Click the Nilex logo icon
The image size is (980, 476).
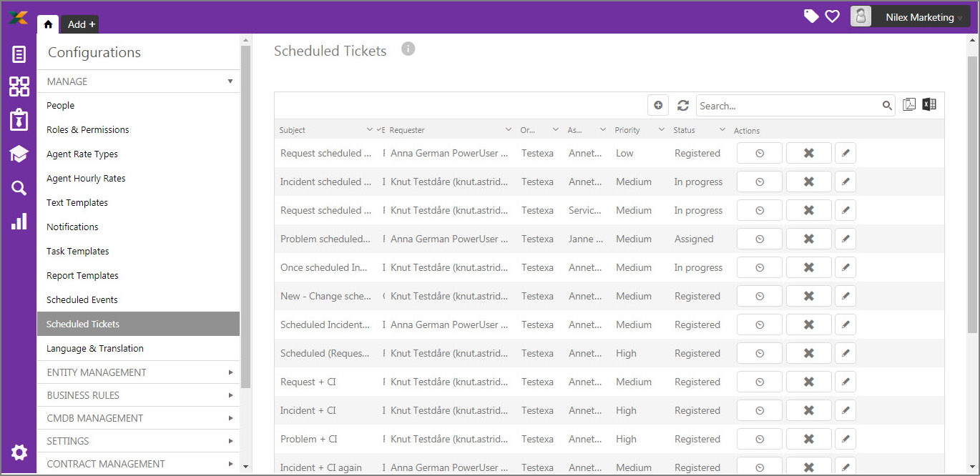[19, 17]
